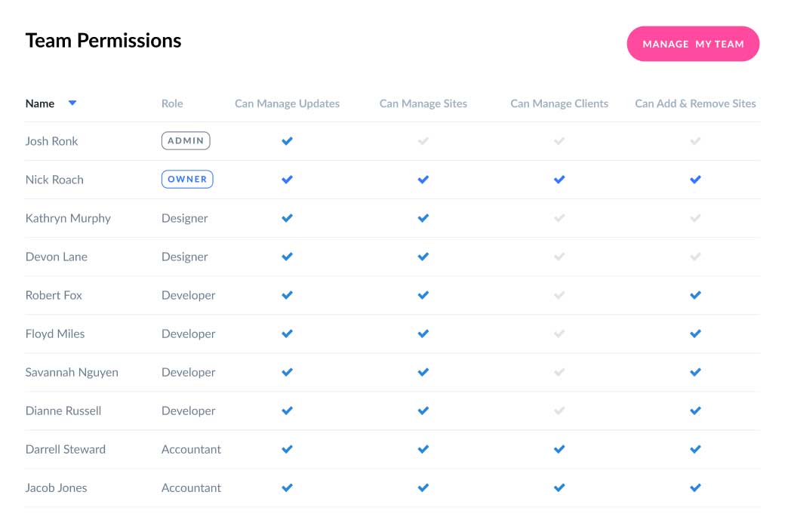Image resolution: width=785 pixels, height=532 pixels.
Task: Click the MANAGE MY TEAM button
Action: click(693, 44)
